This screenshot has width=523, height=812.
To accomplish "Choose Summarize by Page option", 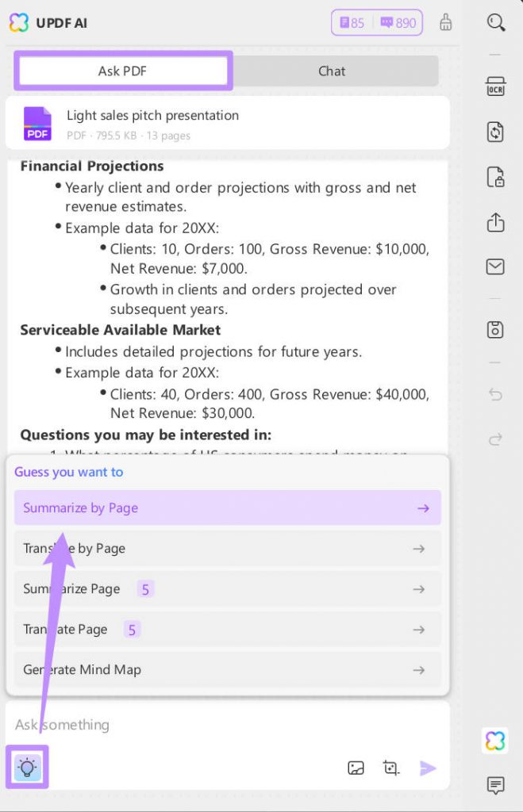I will coord(227,508).
